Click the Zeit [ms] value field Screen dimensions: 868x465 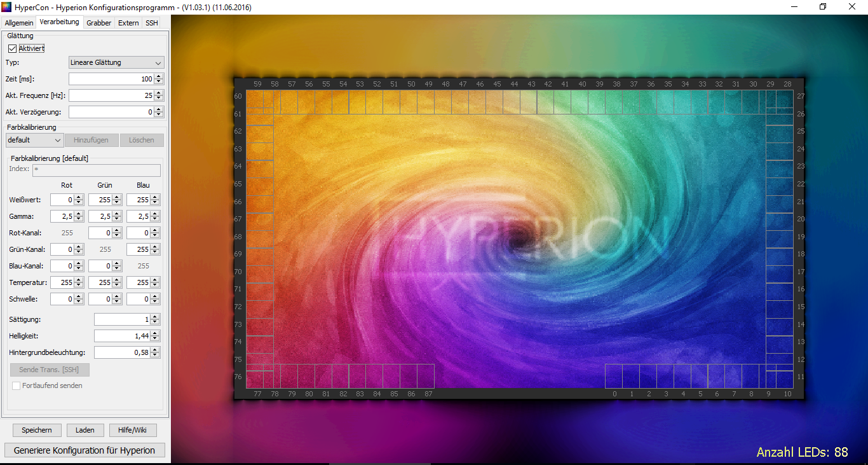(x=111, y=79)
